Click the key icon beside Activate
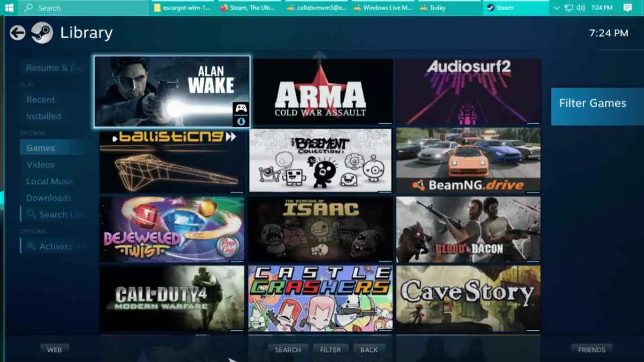Screen dimensions: 644x362 click(x=31, y=246)
